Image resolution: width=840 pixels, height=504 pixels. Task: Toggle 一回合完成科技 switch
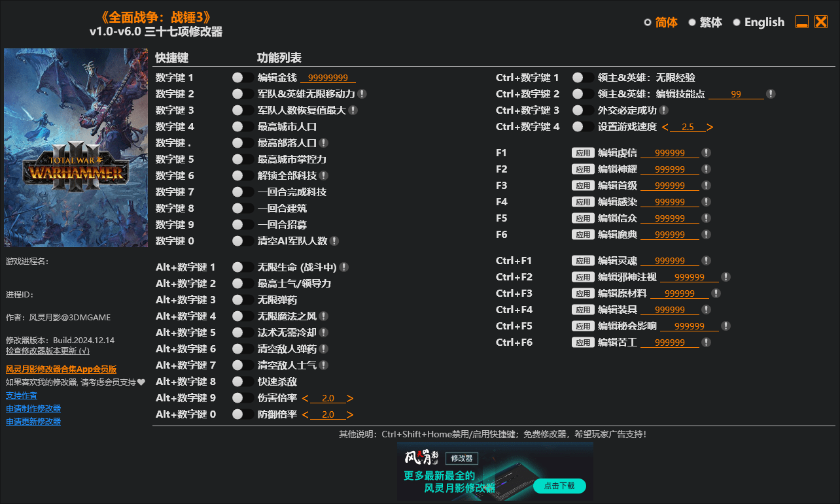pyautogui.click(x=243, y=192)
